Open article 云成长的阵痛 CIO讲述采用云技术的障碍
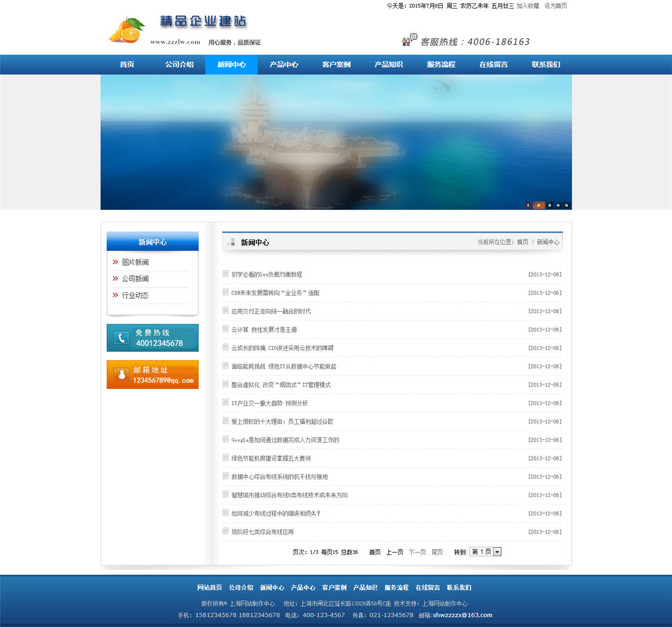The width and height of the screenshot is (672, 627). coord(282,348)
